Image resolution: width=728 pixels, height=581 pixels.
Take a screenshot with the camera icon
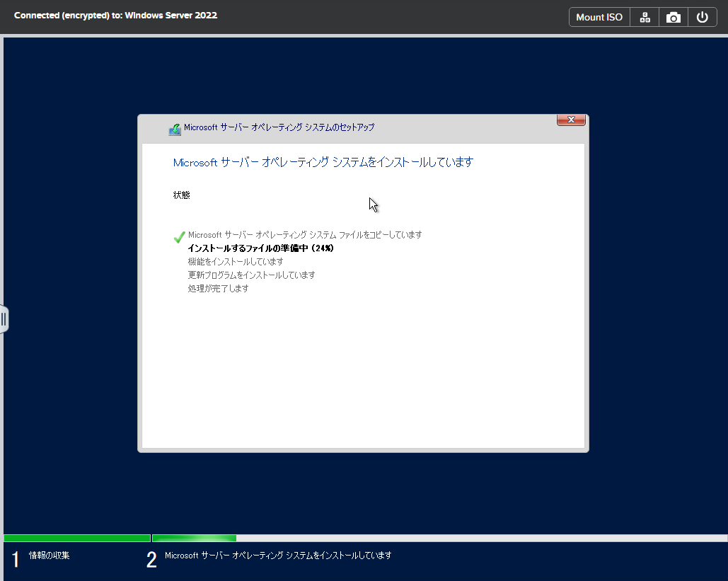coord(674,17)
